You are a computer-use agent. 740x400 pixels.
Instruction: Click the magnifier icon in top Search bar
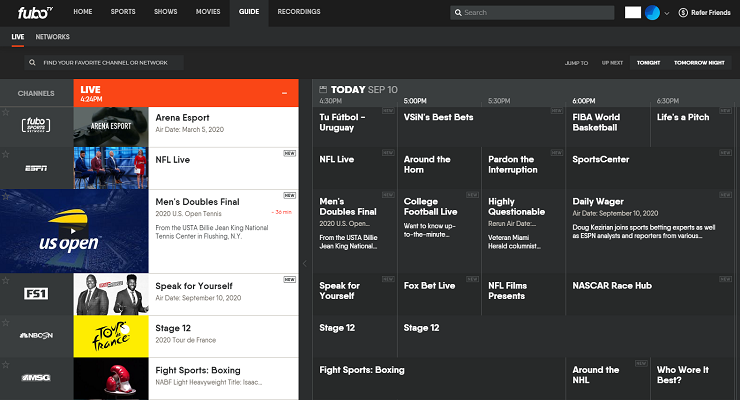(x=458, y=13)
